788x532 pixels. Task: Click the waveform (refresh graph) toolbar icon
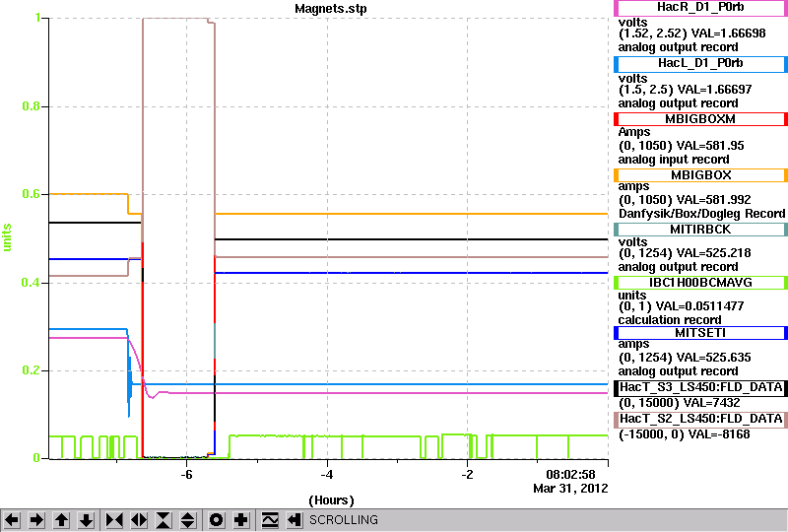[270, 520]
